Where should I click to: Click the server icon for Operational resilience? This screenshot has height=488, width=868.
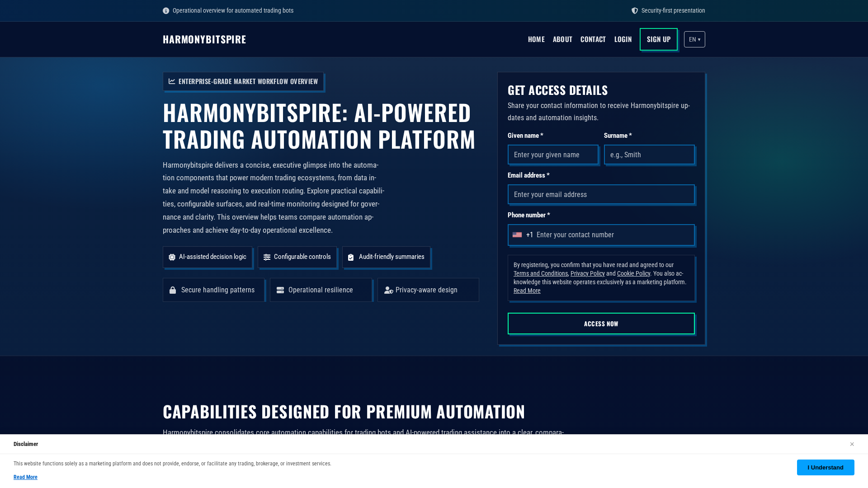point(280,290)
